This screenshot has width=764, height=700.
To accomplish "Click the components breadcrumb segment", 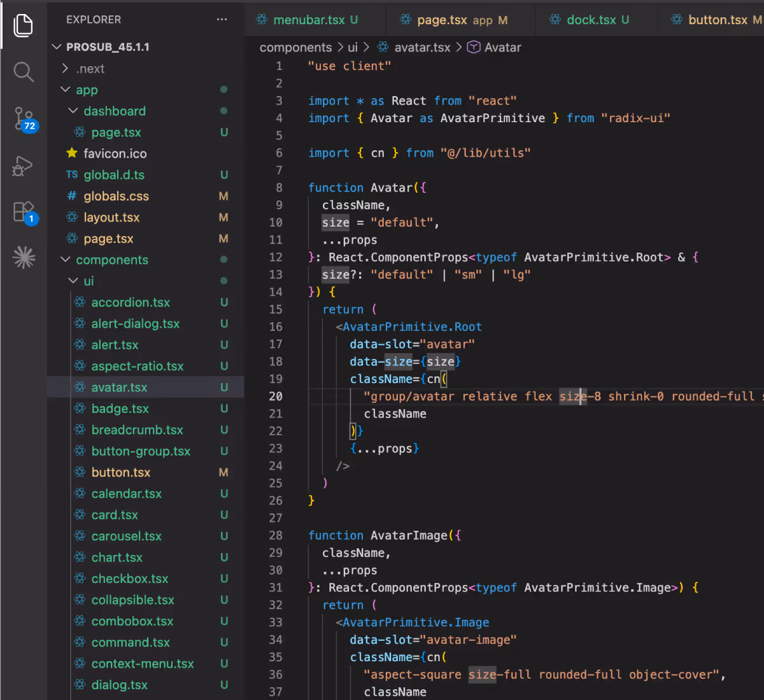I will click(x=295, y=48).
